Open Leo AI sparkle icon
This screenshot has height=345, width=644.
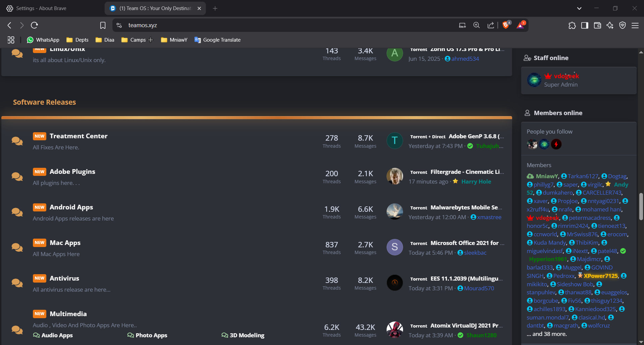pyautogui.click(x=610, y=25)
